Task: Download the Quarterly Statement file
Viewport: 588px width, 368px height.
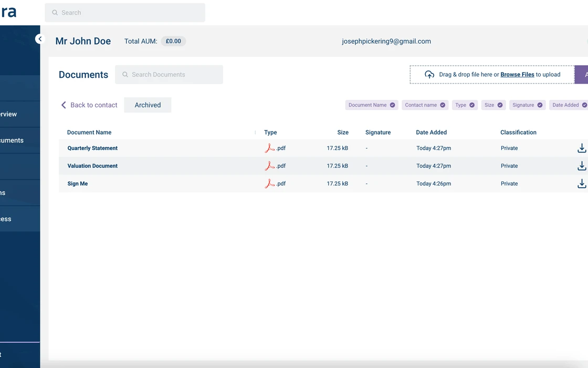Action: (x=582, y=148)
